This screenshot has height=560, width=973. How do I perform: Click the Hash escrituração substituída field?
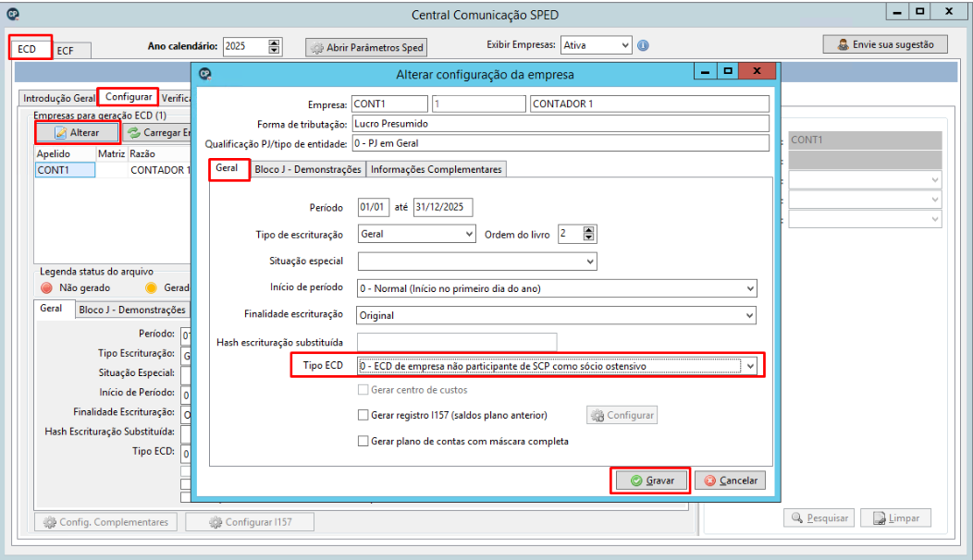tap(457, 342)
